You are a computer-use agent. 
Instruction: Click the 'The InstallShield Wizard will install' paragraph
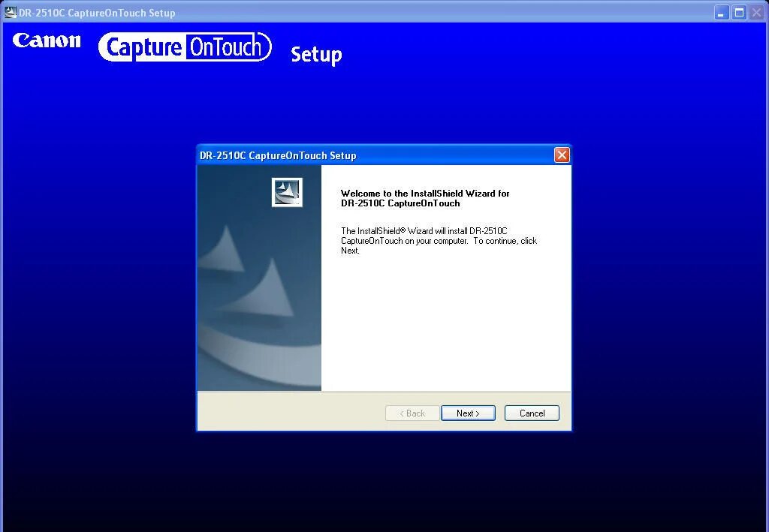click(439, 241)
